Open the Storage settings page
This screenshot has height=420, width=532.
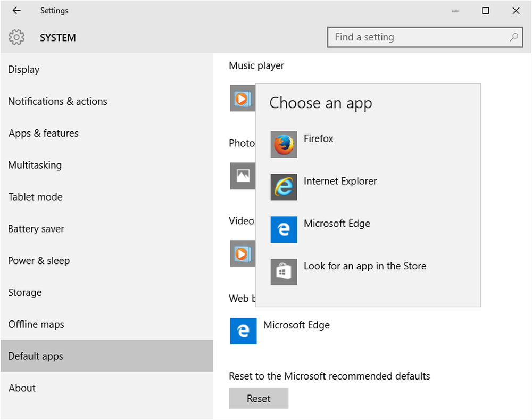coord(25,293)
